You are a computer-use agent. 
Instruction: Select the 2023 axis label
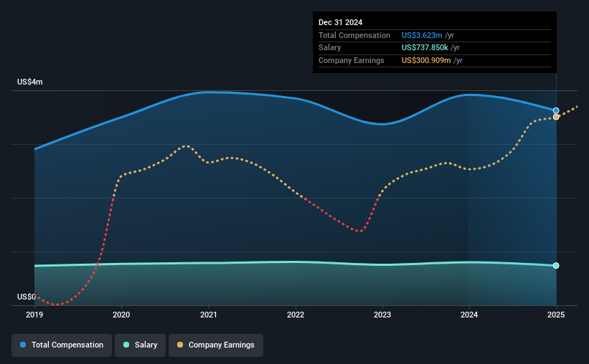pos(382,315)
